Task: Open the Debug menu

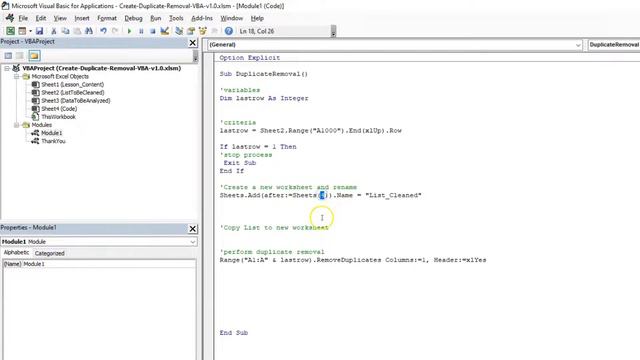Action: click(133, 18)
